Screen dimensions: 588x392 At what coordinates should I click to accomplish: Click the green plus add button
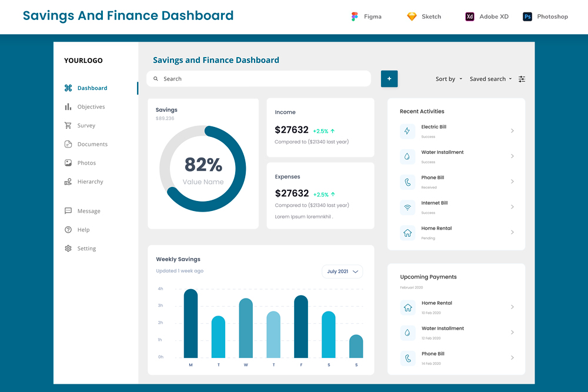click(389, 78)
